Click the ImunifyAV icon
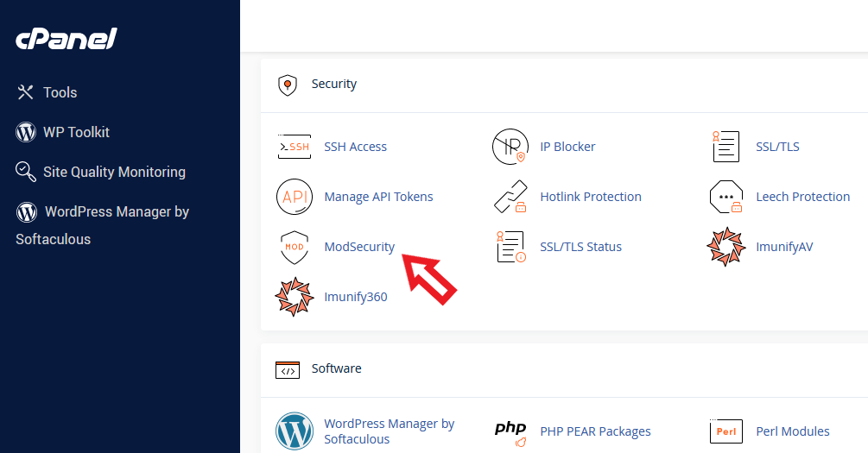 click(x=726, y=247)
